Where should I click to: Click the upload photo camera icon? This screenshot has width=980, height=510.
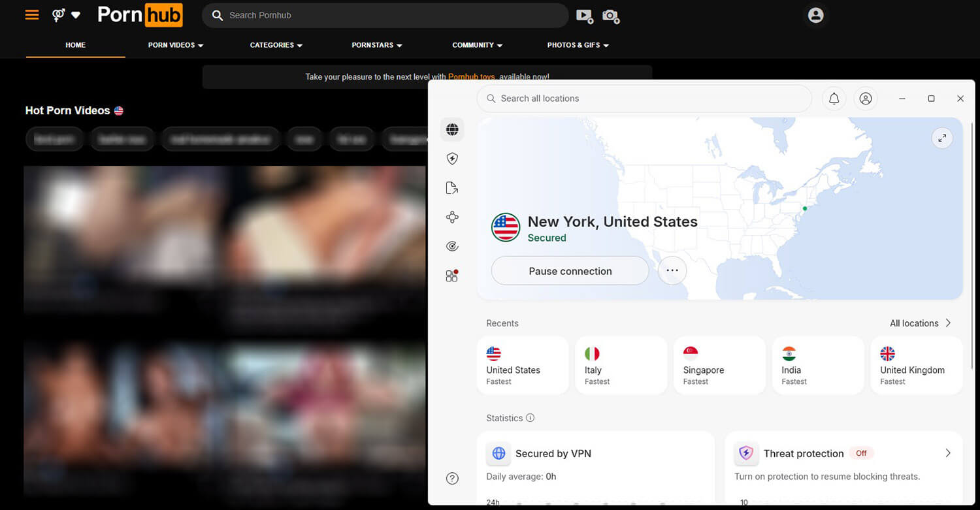pyautogui.click(x=611, y=16)
